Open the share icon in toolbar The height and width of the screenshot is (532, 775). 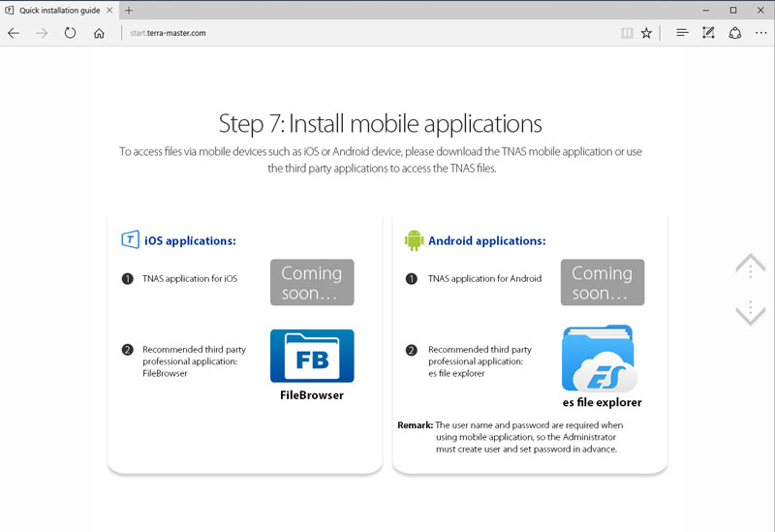(734, 33)
